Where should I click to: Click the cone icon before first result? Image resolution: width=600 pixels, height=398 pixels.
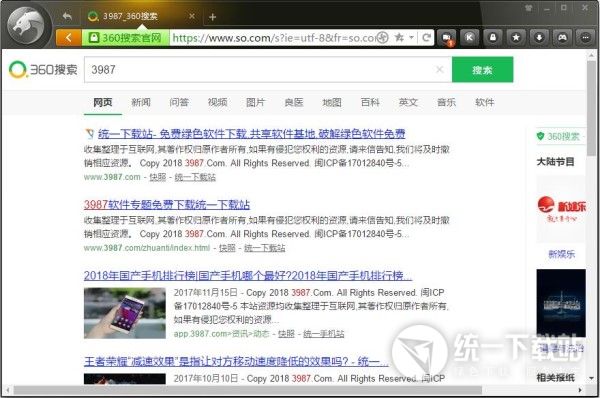[90, 134]
